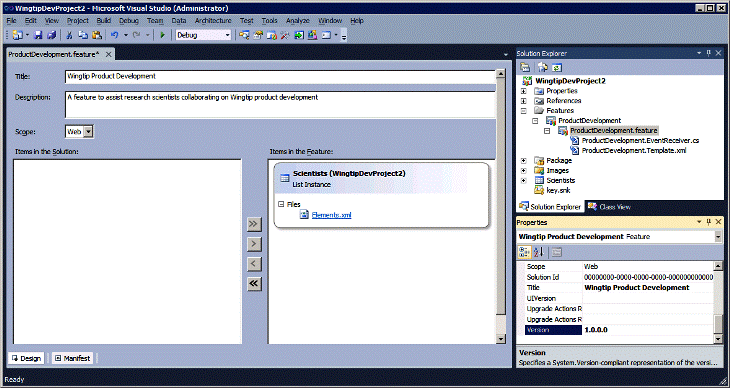Viewport: 730px width, 388px height.
Task: Switch to the Manifest tab
Action: [73, 358]
